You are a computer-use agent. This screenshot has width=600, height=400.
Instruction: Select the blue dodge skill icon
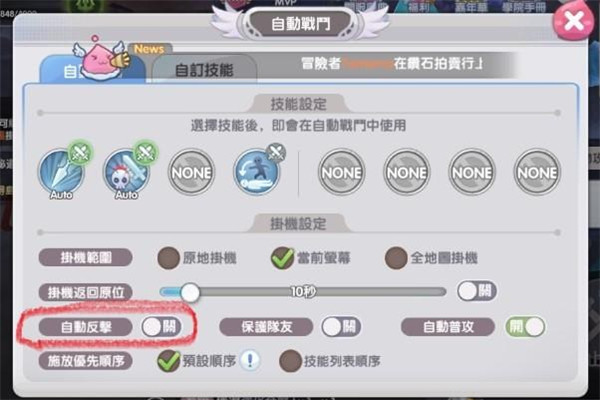tap(257, 172)
